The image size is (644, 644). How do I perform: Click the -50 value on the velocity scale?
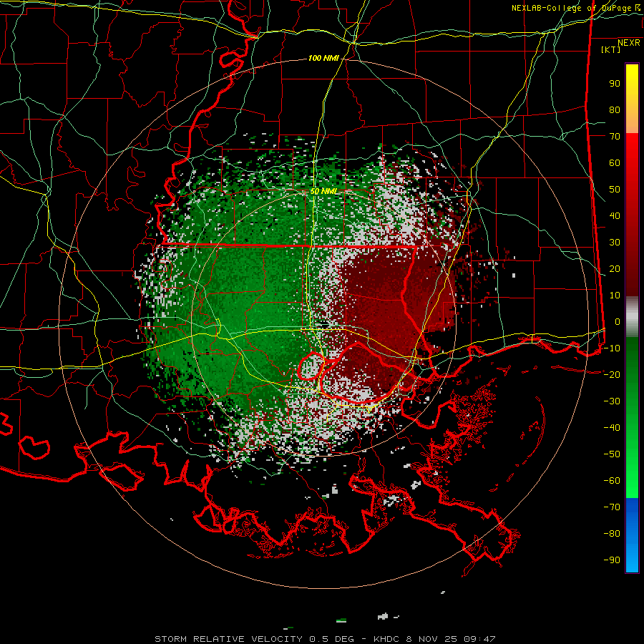tap(612, 454)
